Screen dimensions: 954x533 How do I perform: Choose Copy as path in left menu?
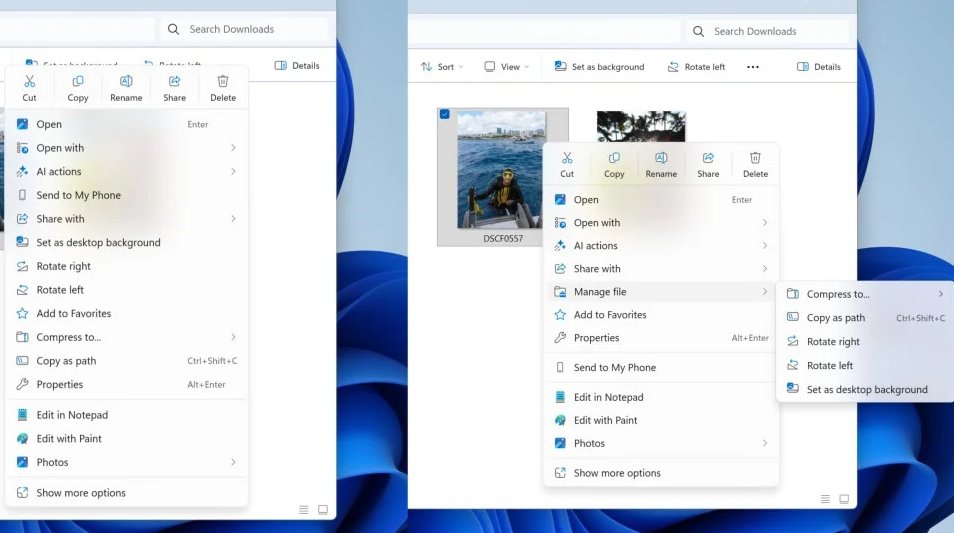pos(127,361)
